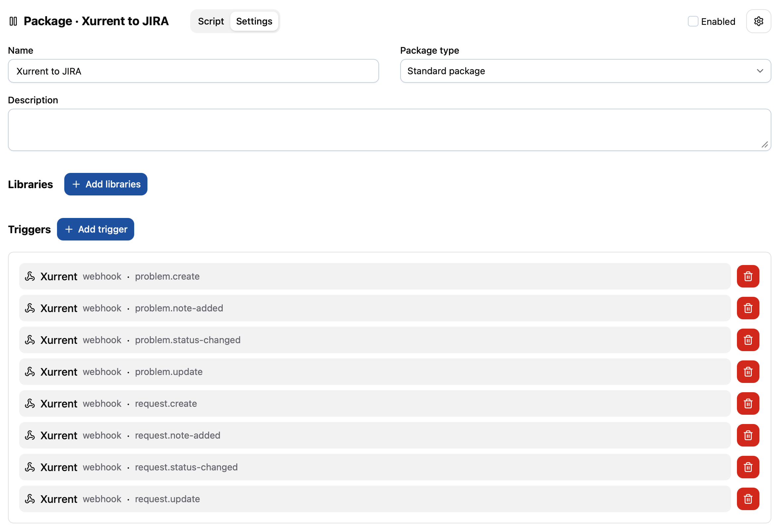Image resolution: width=778 pixels, height=532 pixels.
Task: Open the Package type dropdown
Action: [585, 71]
